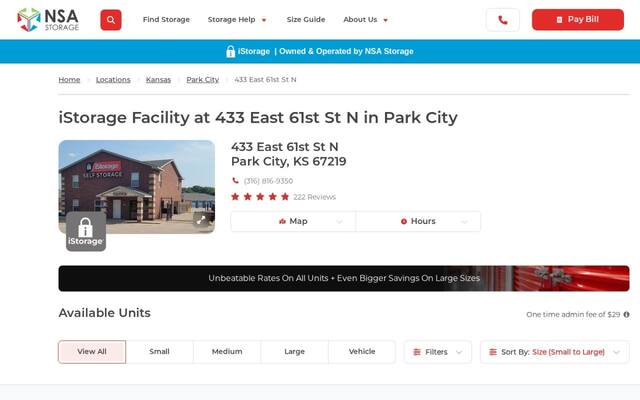
Task: Click the chevron on the Map button
Action: click(339, 222)
